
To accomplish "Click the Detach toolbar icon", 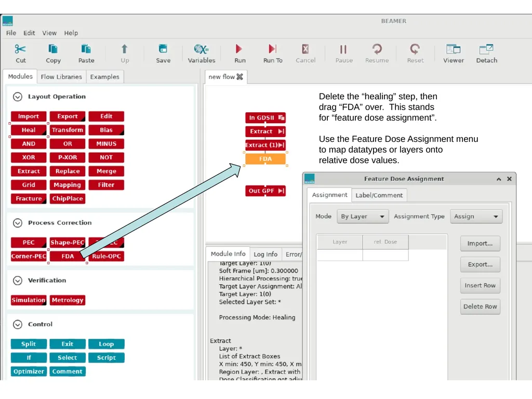I will (486, 49).
